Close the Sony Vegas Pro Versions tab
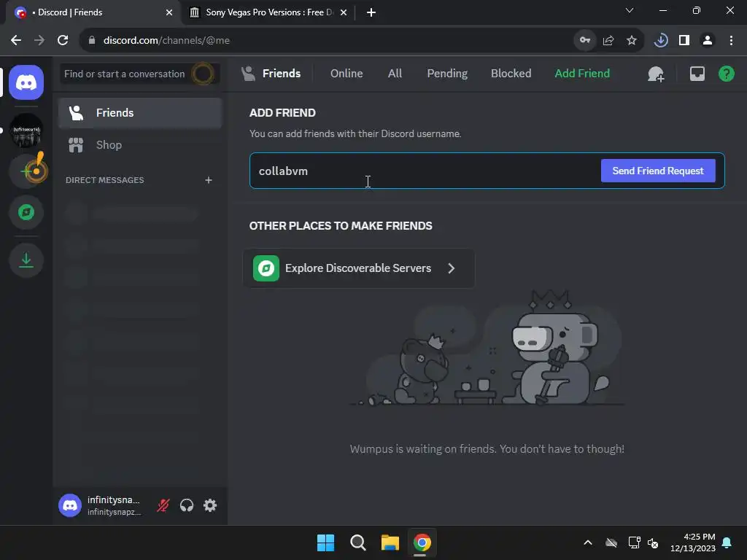Screen dimensions: 747x560 344,12
